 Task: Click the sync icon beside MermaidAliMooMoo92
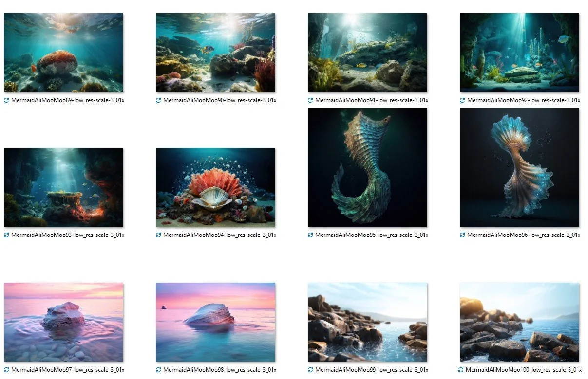pos(462,100)
